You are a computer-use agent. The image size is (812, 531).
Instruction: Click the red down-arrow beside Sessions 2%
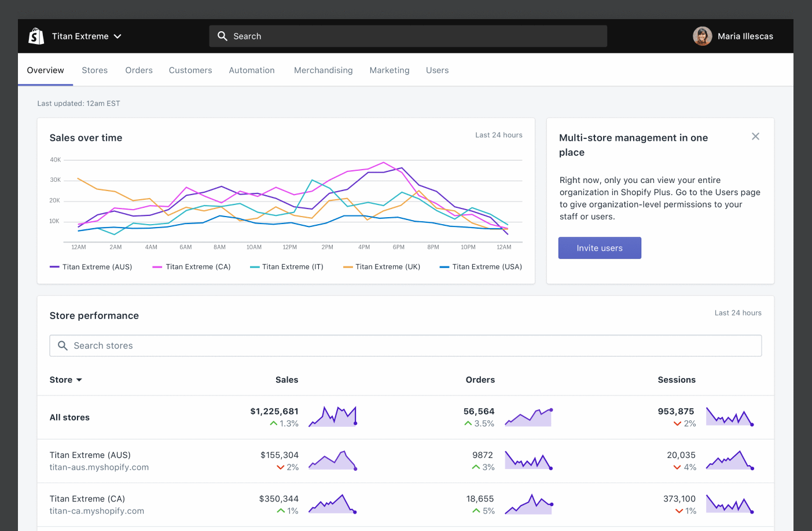tap(678, 423)
